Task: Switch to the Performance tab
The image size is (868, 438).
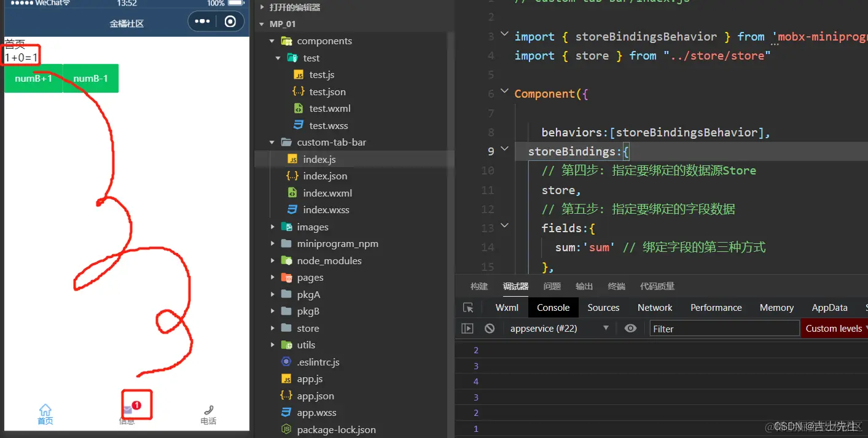Action: (716, 308)
